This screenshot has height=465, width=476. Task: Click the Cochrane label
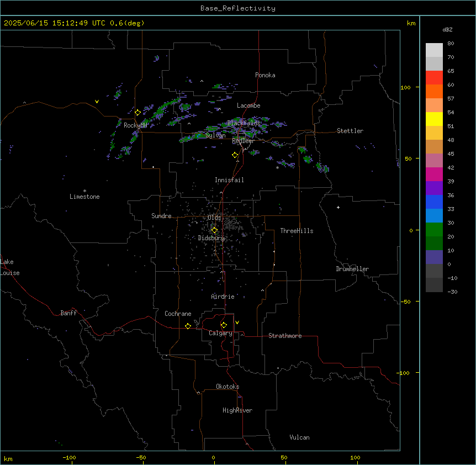click(178, 314)
